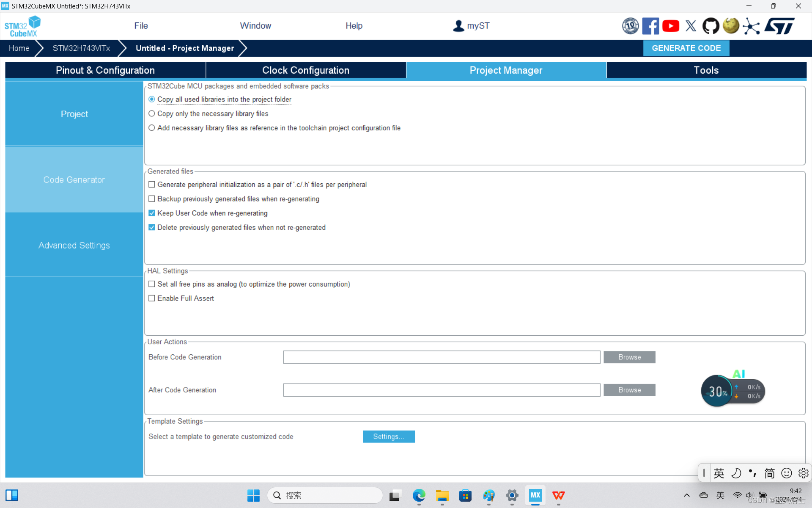Click the template Settings... button
The image size is (812, 508).
pyautogui.click(x=389, y=436)
